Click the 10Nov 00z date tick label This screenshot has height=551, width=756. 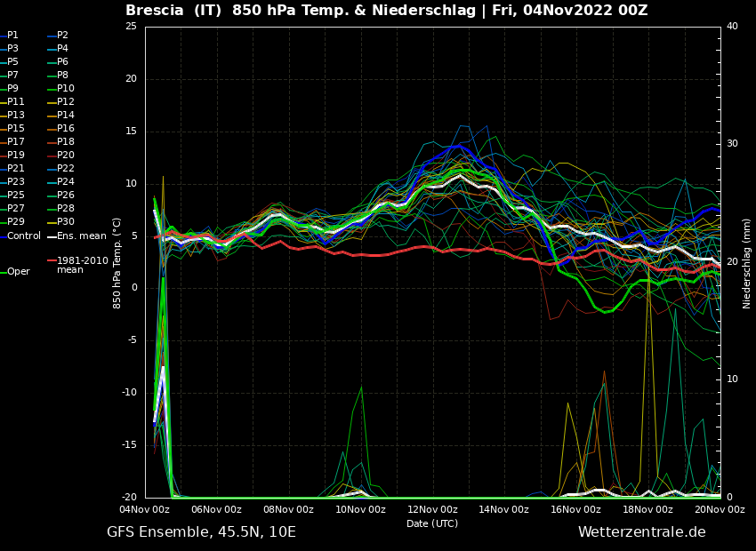(360, 509)
